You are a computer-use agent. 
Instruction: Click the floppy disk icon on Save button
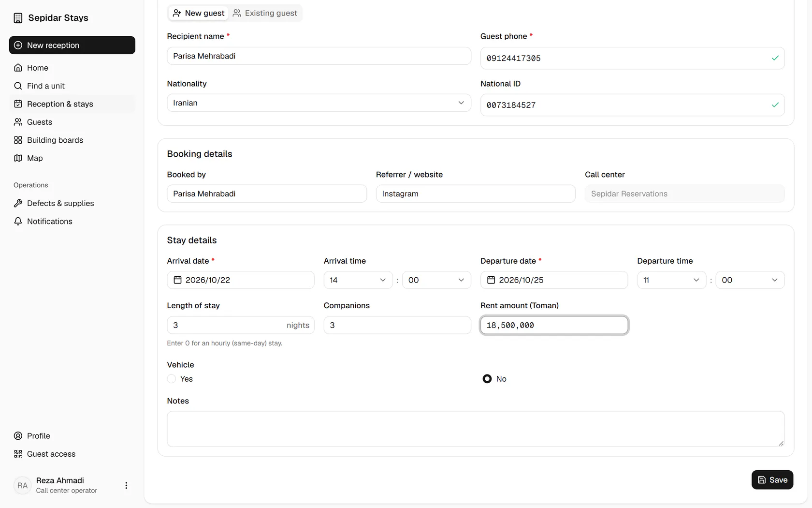[x=762, y=480]
